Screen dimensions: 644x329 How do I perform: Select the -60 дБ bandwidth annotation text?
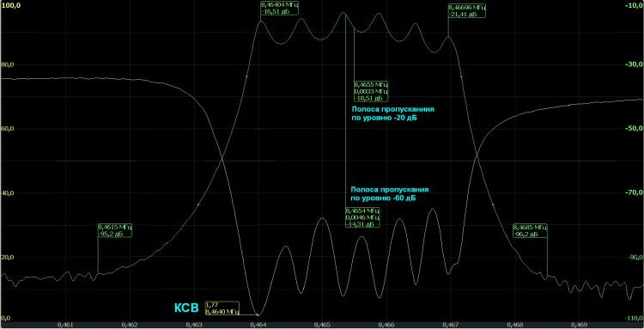[389, 193]
